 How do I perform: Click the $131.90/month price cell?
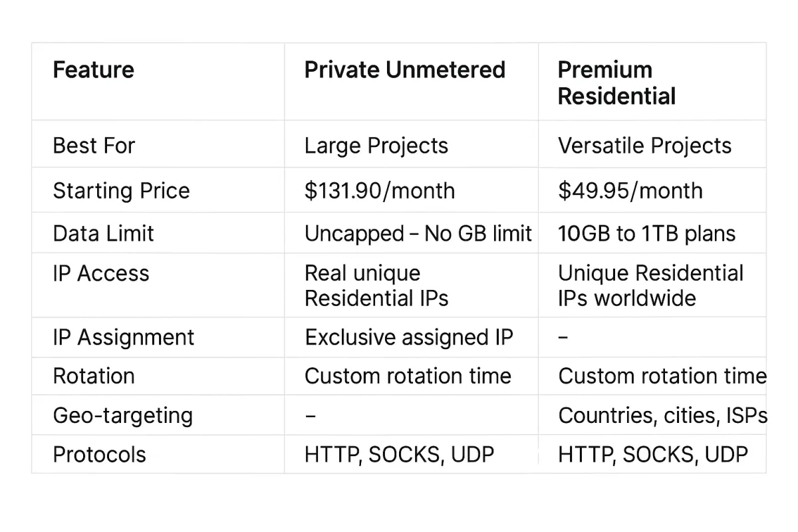(x=380, y=191)
